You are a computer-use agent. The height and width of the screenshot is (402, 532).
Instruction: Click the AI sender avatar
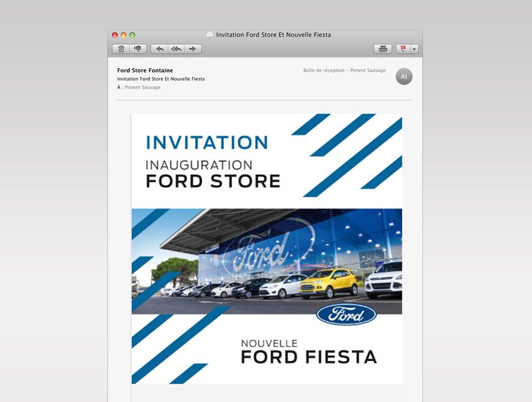(x=404, y=77)
